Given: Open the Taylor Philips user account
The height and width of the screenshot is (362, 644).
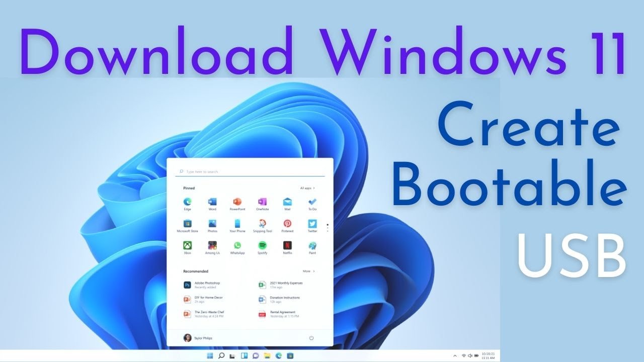Looking at the screenshot, I should coord(198,338).
